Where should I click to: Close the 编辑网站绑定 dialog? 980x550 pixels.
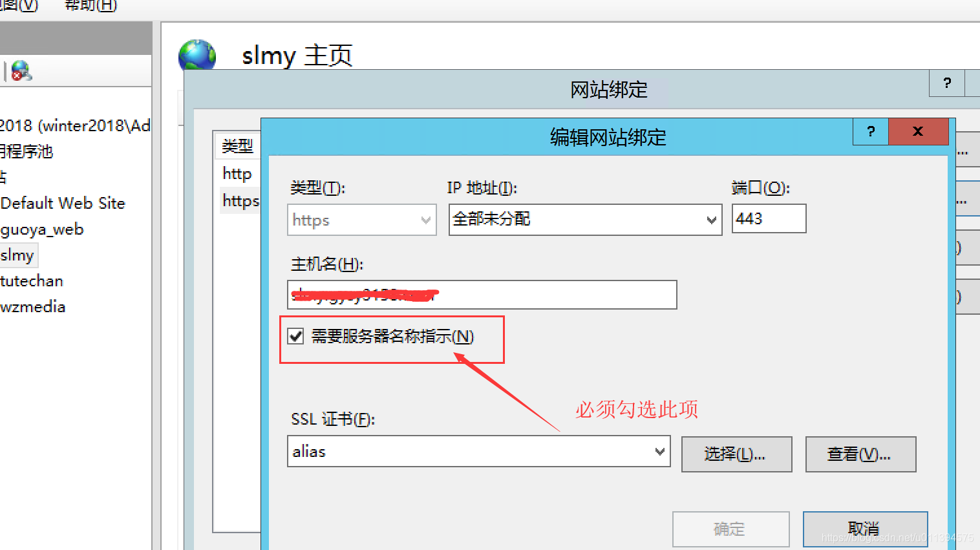[x=918, y=132]
